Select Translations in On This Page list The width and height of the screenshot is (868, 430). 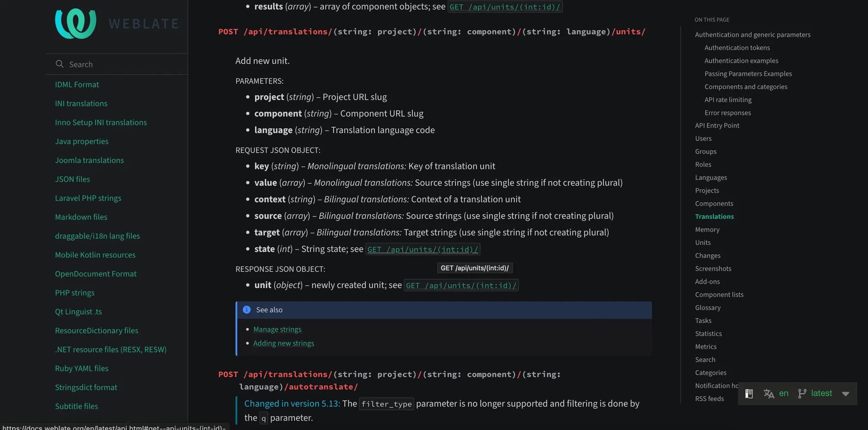[x=714, y=217]
